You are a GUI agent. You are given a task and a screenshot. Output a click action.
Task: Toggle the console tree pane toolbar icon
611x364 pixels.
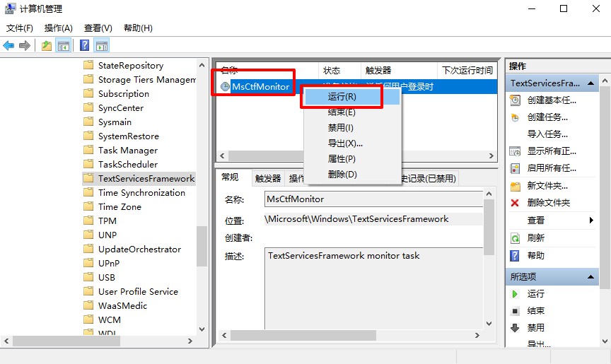pos(64,45)
